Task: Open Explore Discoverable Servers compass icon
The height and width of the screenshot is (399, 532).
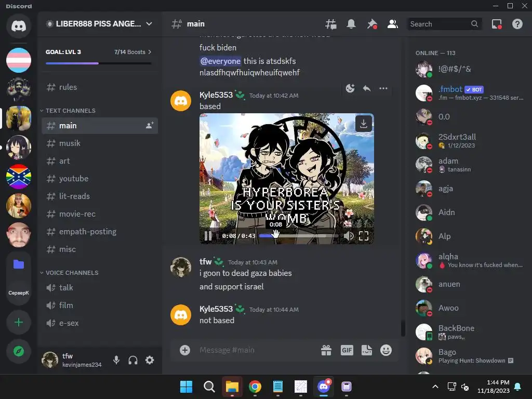Action: pos(19,351)
